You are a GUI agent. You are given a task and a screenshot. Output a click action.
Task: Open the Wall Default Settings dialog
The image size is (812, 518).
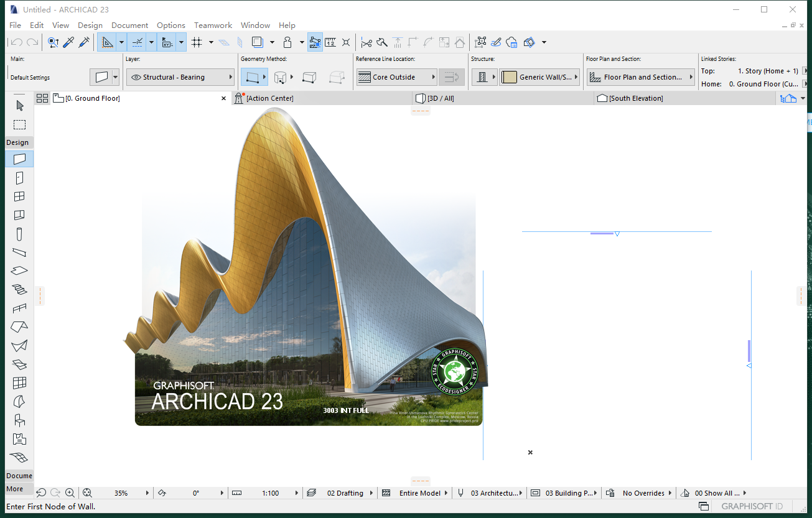tap(101, 76)
